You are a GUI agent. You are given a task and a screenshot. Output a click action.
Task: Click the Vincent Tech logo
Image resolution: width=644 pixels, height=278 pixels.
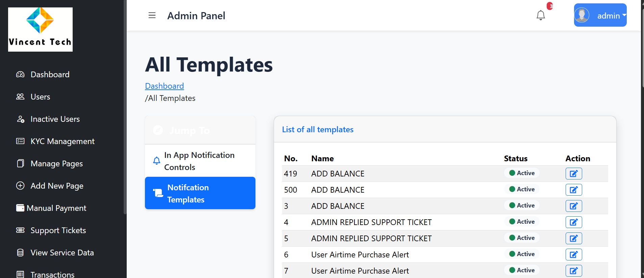[40, 29]
